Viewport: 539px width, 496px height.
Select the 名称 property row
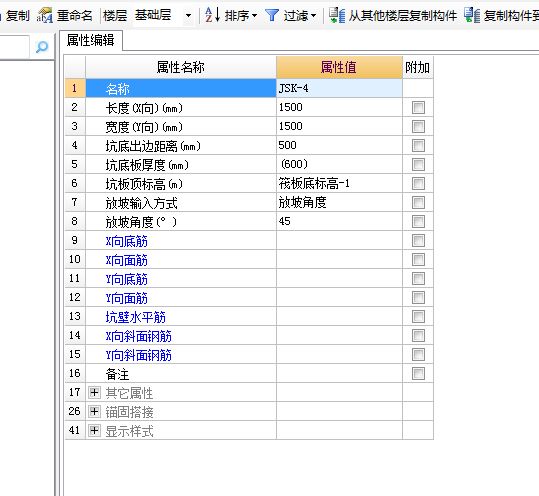point(181,88)
